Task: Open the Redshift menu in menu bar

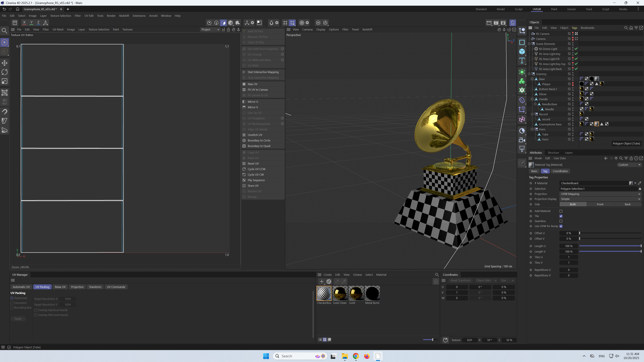Action: coord(124,16)
